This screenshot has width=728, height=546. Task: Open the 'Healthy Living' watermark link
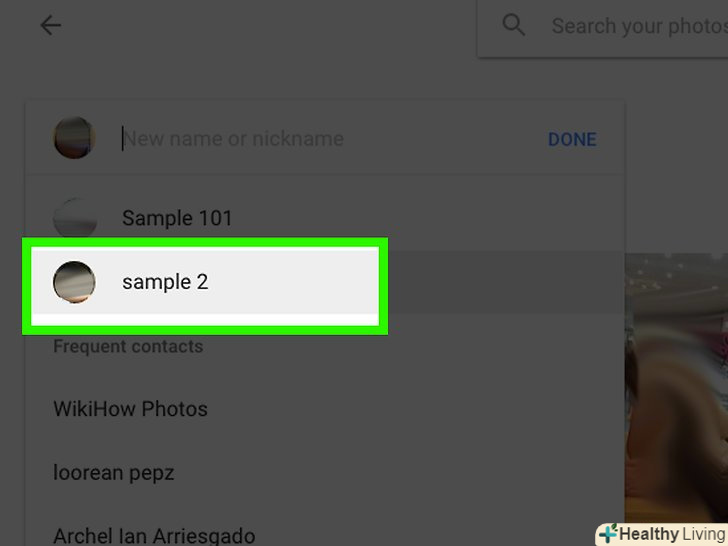point(670,534)
